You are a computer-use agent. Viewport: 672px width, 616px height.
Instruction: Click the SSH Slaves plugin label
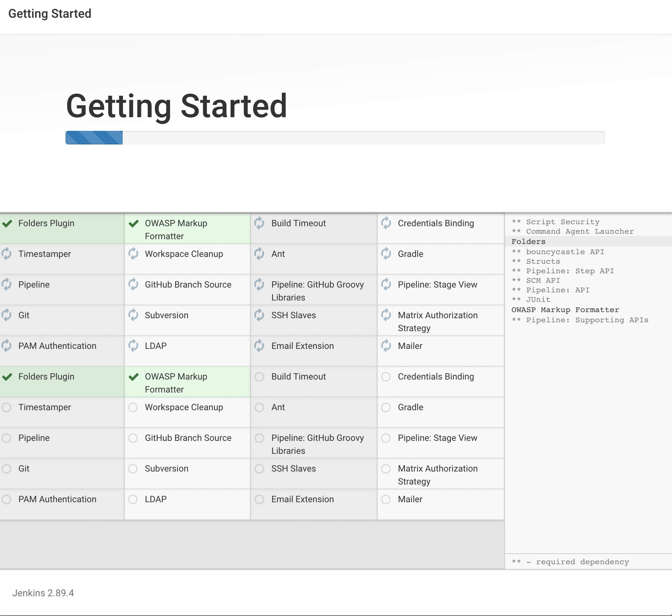293,315
